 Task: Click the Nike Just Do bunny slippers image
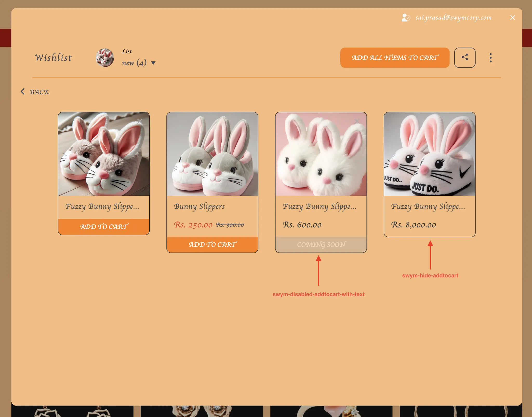(x=429, y=154)
